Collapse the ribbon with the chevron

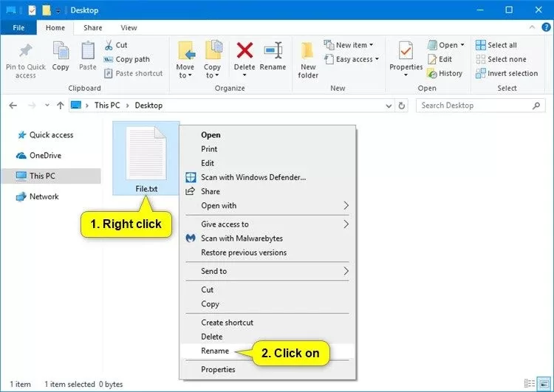pos(532,27)
